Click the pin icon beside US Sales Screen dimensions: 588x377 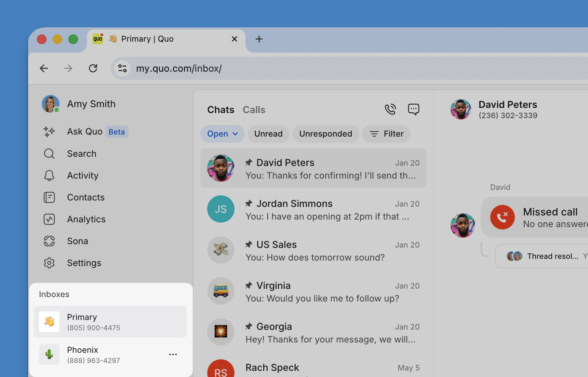pos(249,245)
